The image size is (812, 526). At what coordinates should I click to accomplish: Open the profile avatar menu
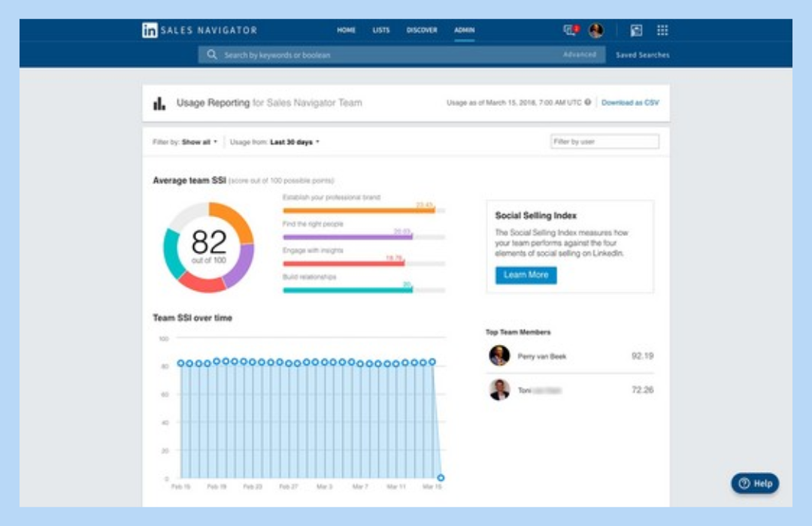[596, 30]
